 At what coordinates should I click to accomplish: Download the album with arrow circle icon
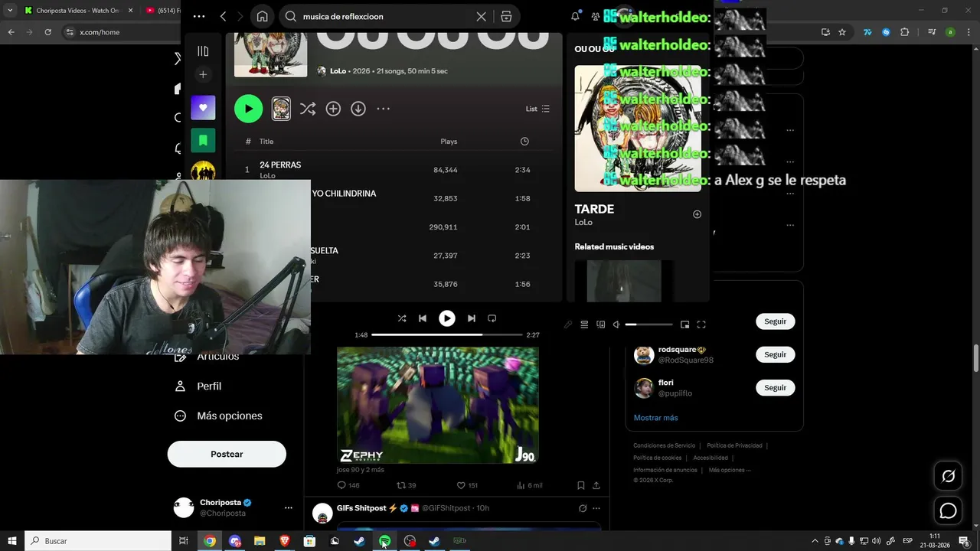(x=358, y=109)
